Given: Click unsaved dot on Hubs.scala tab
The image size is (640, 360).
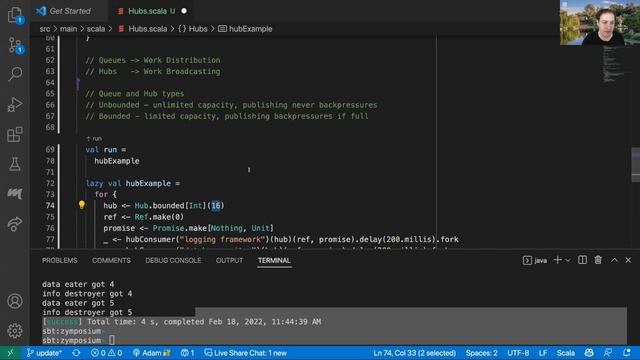Looking at the screenshot, I should 184,11.
